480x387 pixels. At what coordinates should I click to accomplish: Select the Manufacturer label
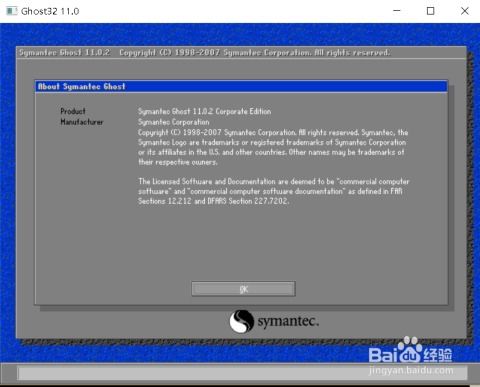coord(82,122)
